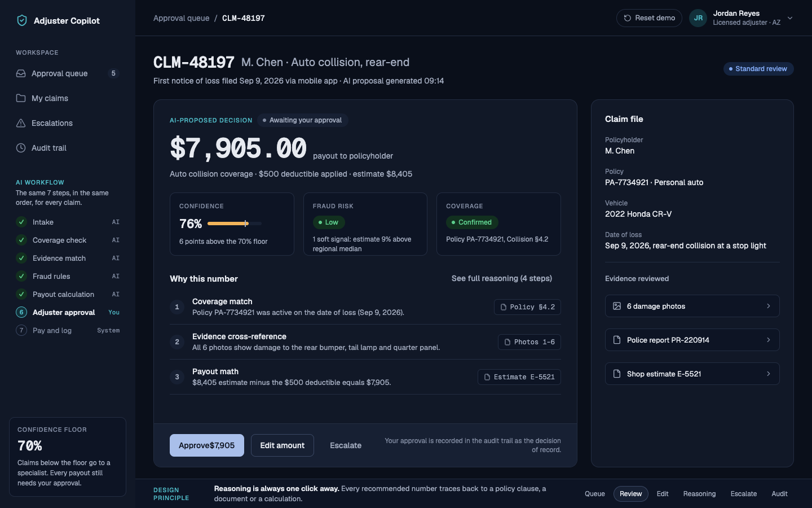Click the Pay and log step number
This screenshot has height=508, width=812.
[x=21, y=330]
